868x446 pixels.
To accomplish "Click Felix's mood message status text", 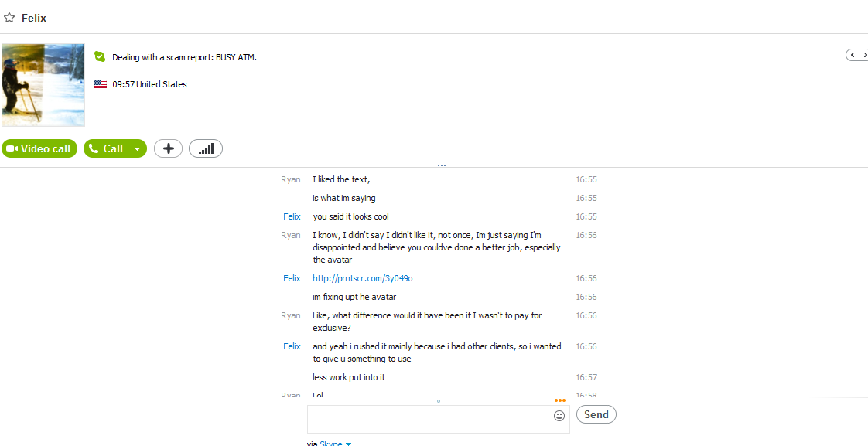I will (x=184, y=57).
